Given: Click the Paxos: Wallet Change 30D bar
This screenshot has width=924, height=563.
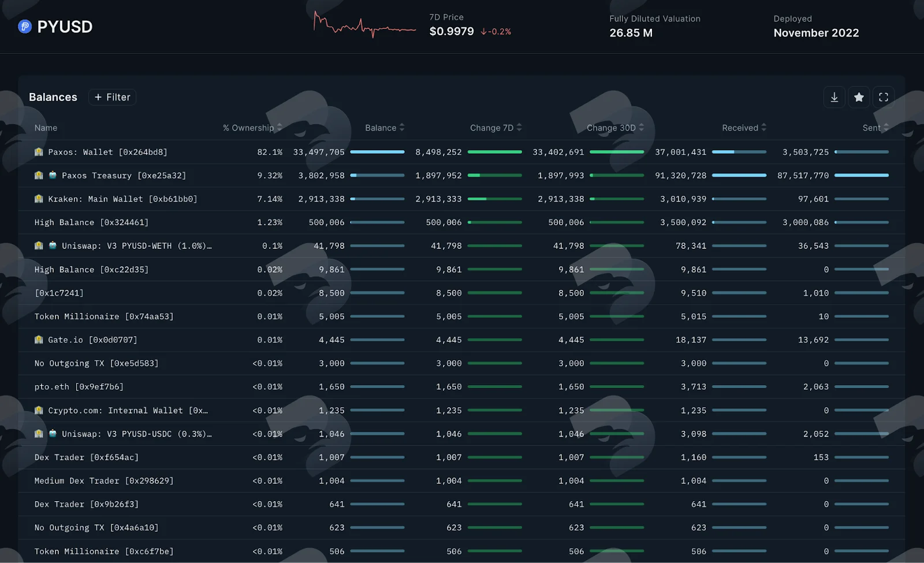Looking at the screenshot, I should coord(617,152).
